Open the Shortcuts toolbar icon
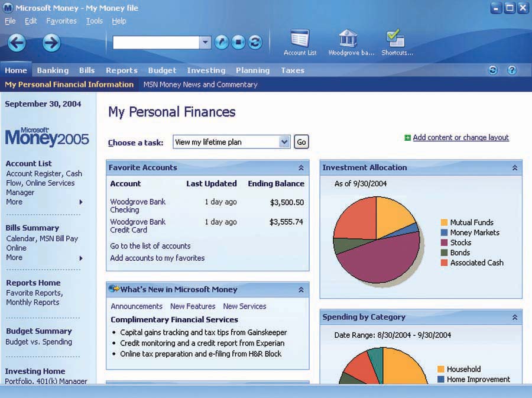532x398 pixels. [x=397, y=43]
